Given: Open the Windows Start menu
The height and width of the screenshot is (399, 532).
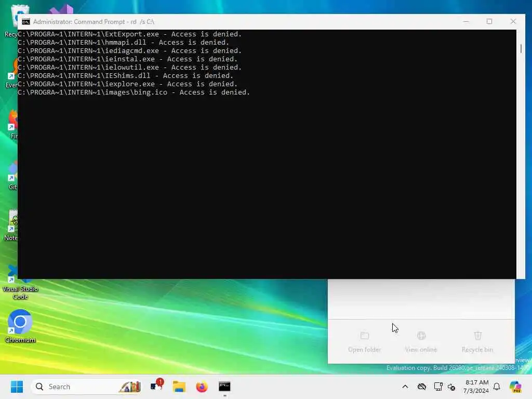Looking at the screenshot, I should click(x=17, y=387).
